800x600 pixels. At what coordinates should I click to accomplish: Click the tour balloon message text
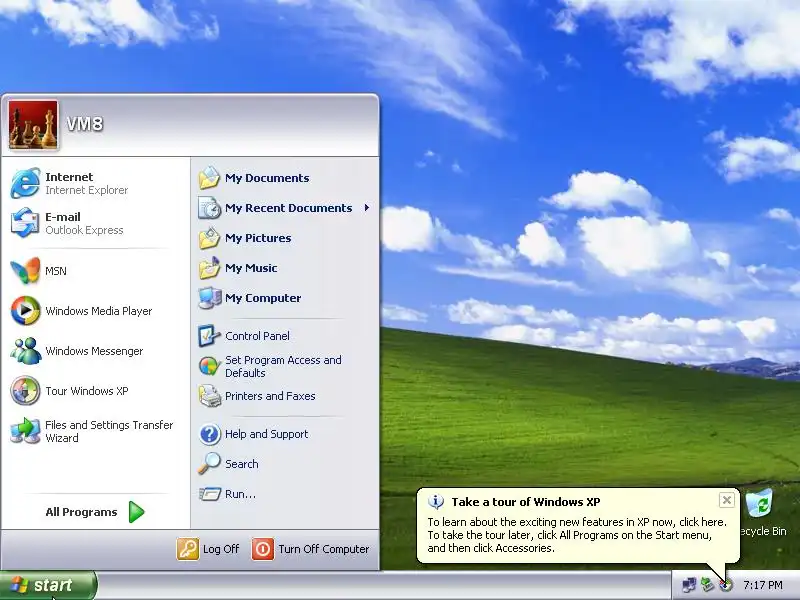point(577,535)
